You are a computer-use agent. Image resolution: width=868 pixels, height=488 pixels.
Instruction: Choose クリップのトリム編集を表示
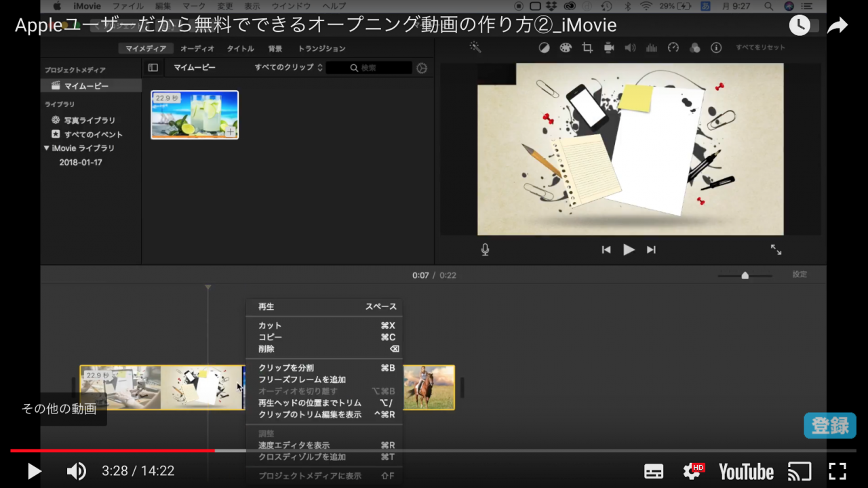click(324, 414)
